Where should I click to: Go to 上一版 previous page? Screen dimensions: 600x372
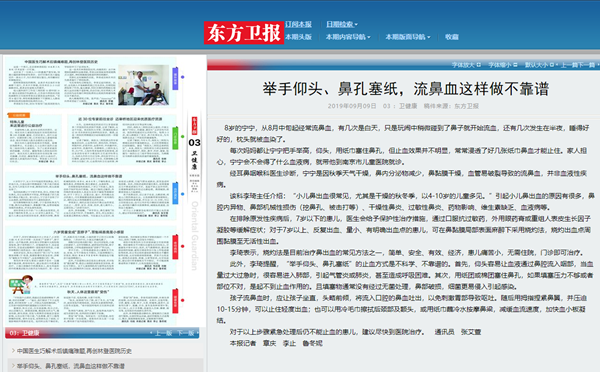click(x=163, y=333)
